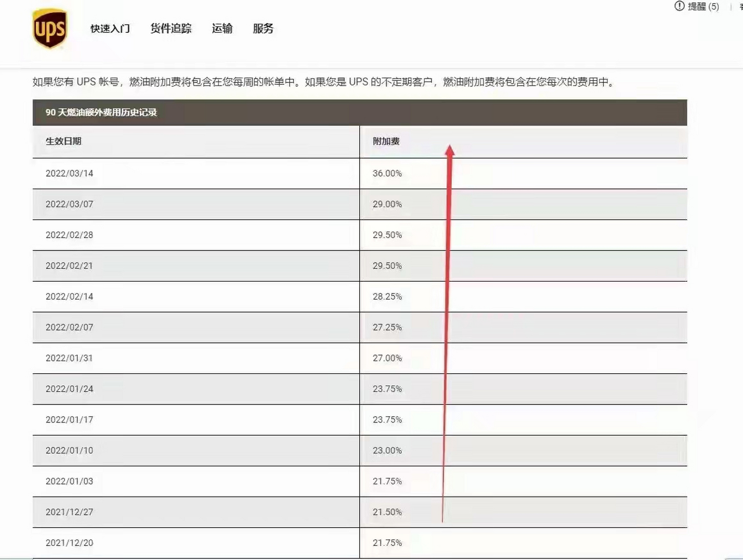The image size is (743, 560).
Task: Select the 29.50% value in the 2022/02/28 row
Action: pyautogui.click(x=387, y=235)
